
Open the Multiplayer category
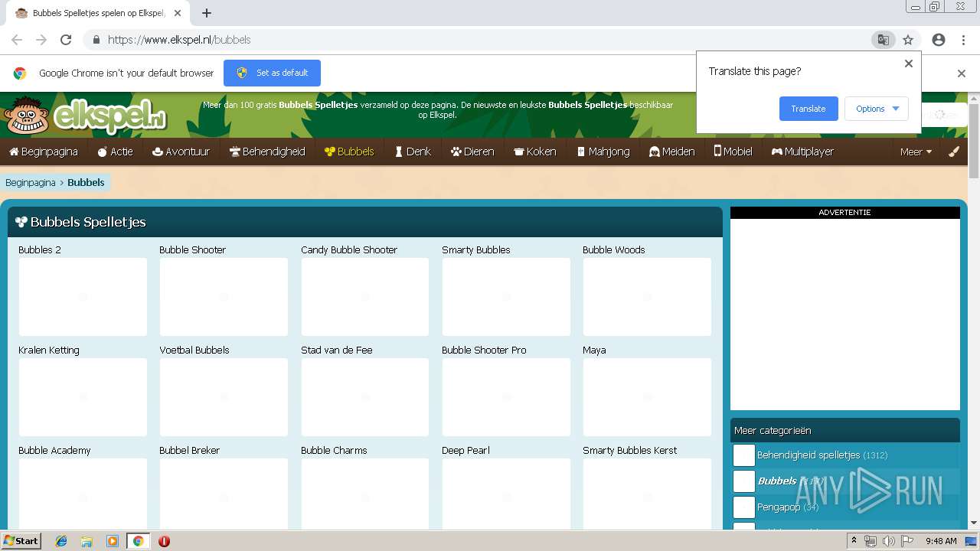click(802, 152)
